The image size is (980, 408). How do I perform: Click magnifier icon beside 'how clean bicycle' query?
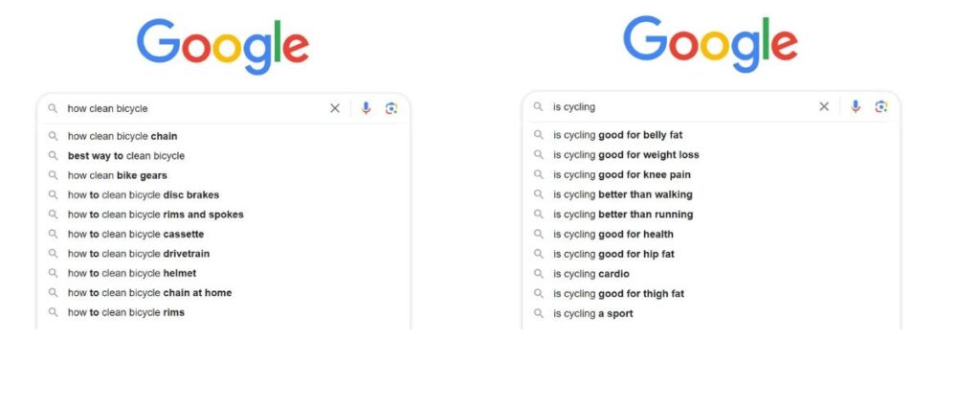pyautogui.click(x=54, y=108)
